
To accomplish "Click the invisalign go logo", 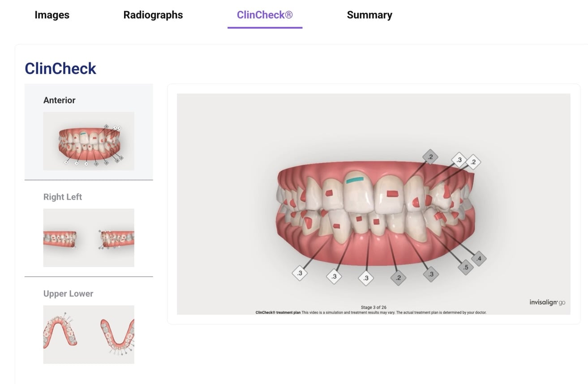I will point(547,302).
